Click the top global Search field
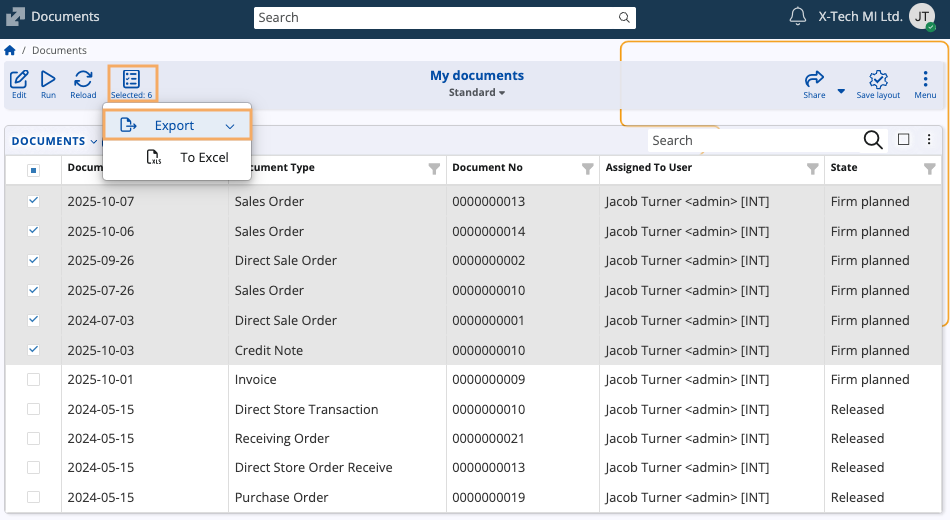The image size is (950, 520). pyautogui.click(x=444, y=17)
